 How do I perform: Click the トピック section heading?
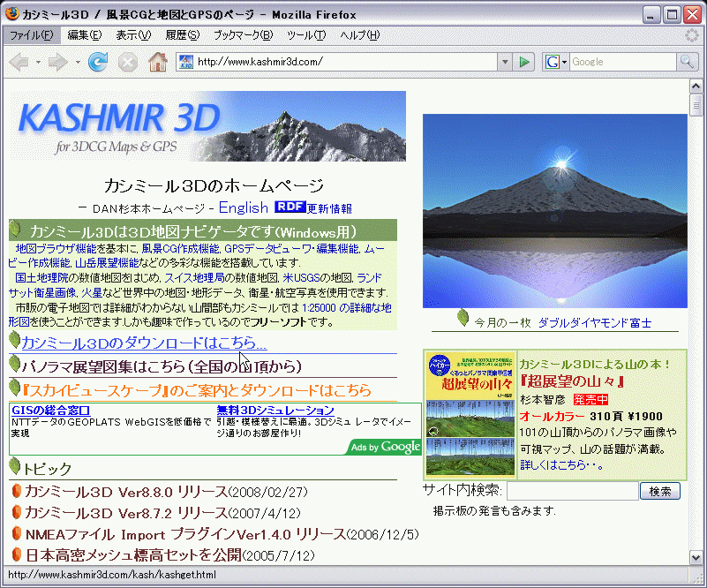coord(47,469)
